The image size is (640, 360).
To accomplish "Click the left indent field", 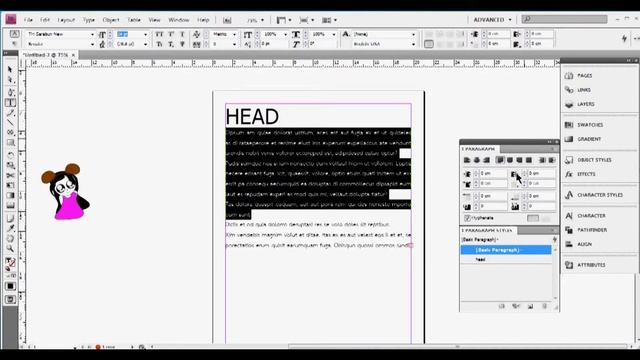I will (493, 173).
